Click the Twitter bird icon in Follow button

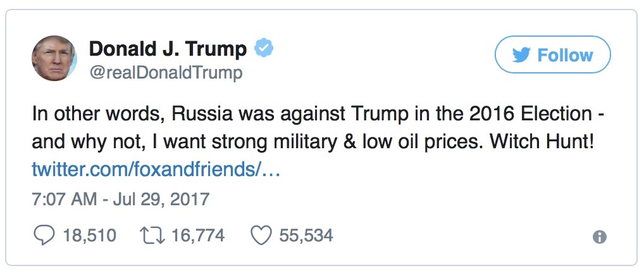pos(521,55)
